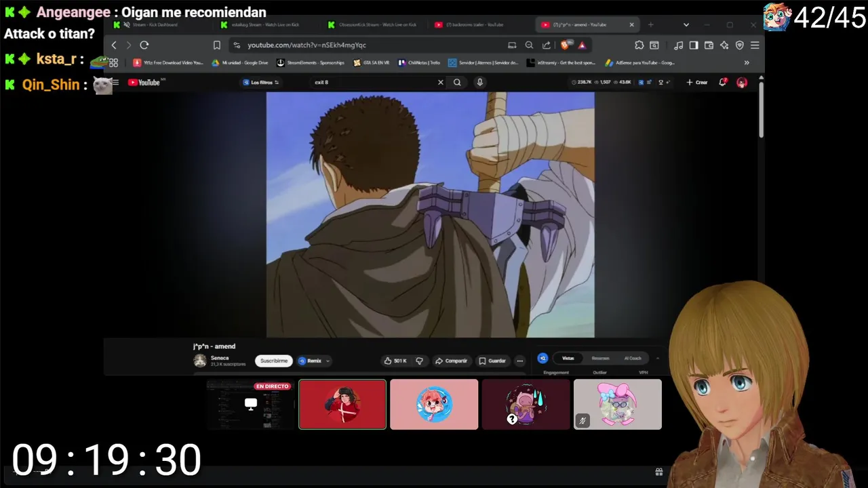Select the muted pink bow participant thumbnail
868x488 pixels.
point(618,405)
